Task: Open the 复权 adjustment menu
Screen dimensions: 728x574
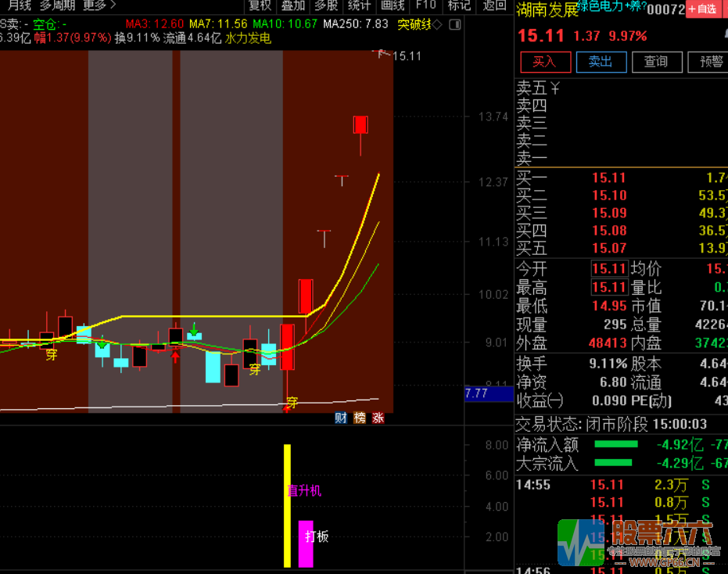Action: (x=260, y=5)
